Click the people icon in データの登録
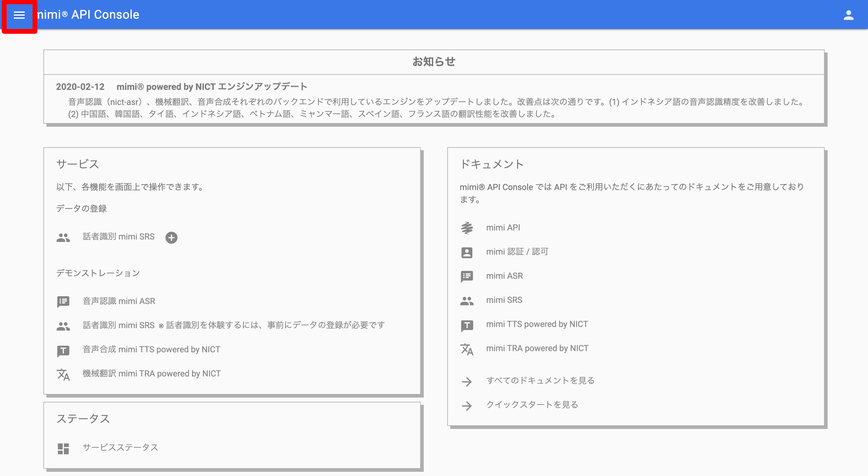This screenshot has width=868, height=476. (x=63, y=237)
